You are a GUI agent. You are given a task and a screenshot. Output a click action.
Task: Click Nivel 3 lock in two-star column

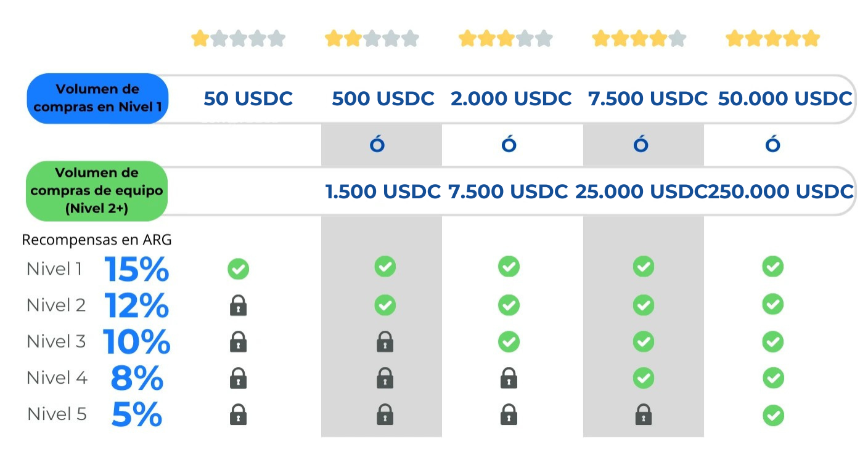point(385,342)
